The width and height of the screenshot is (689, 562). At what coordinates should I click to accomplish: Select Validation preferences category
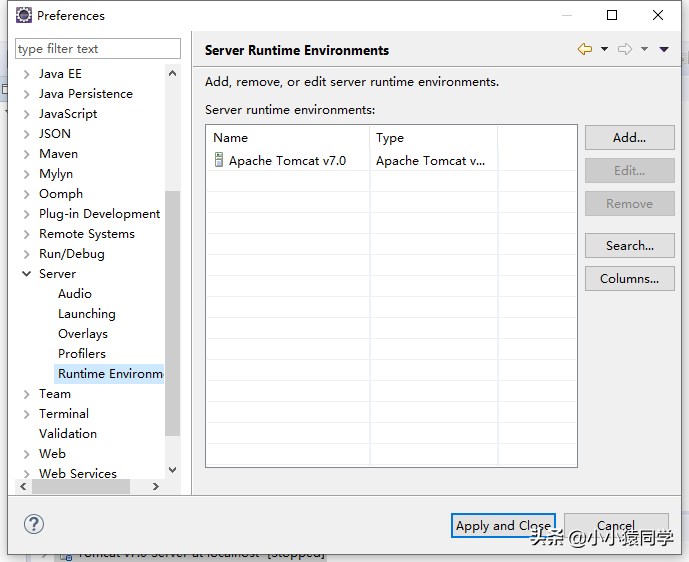68,434
